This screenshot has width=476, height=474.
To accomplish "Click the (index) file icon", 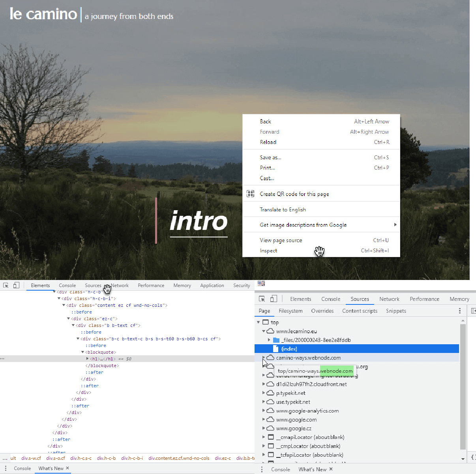I will pyautogui.click(x=276, y=349).
